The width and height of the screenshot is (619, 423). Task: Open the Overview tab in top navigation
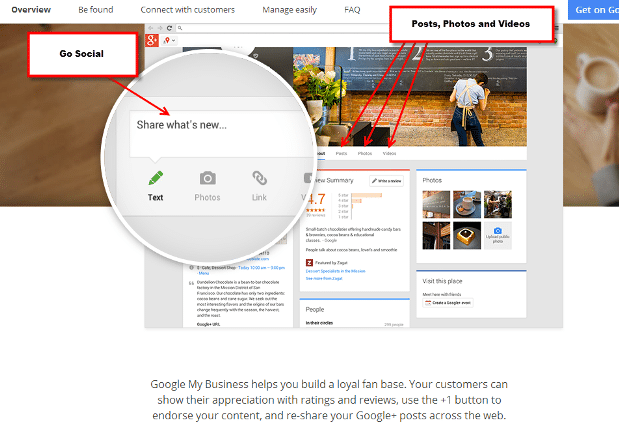[31, 10]
